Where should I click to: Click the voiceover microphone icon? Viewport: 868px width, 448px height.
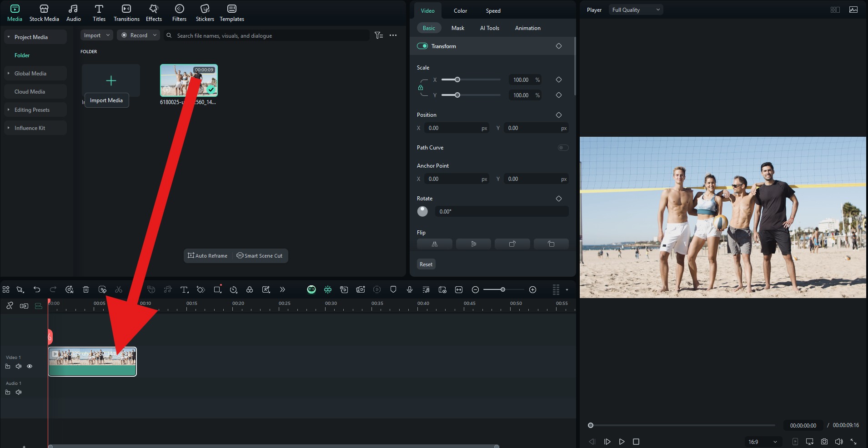(x=410, y=289)
